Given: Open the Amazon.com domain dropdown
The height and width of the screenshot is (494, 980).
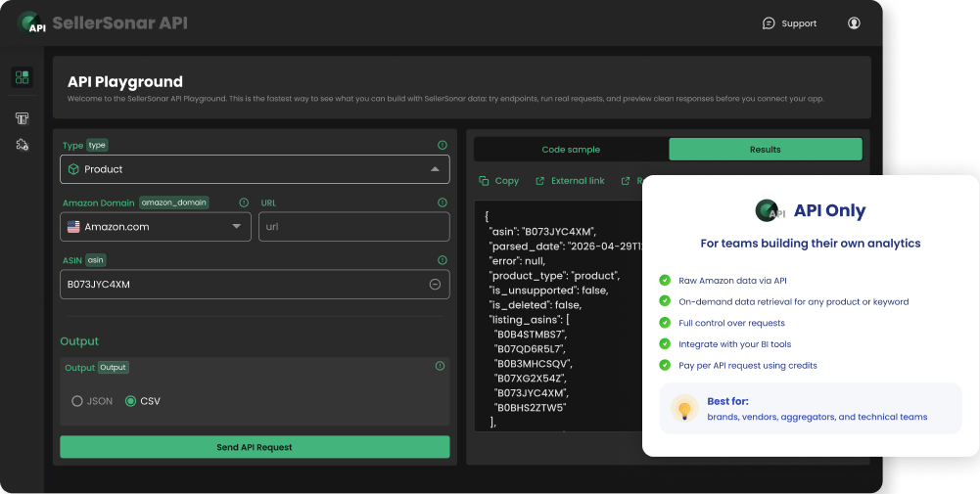Looking at the screenshot, I should [156, 227].
